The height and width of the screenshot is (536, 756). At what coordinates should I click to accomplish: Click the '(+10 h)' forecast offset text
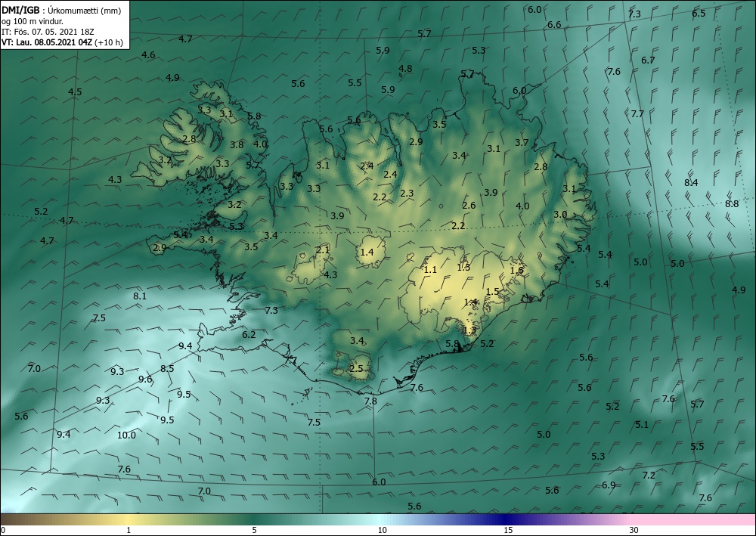tap(109, 42)
